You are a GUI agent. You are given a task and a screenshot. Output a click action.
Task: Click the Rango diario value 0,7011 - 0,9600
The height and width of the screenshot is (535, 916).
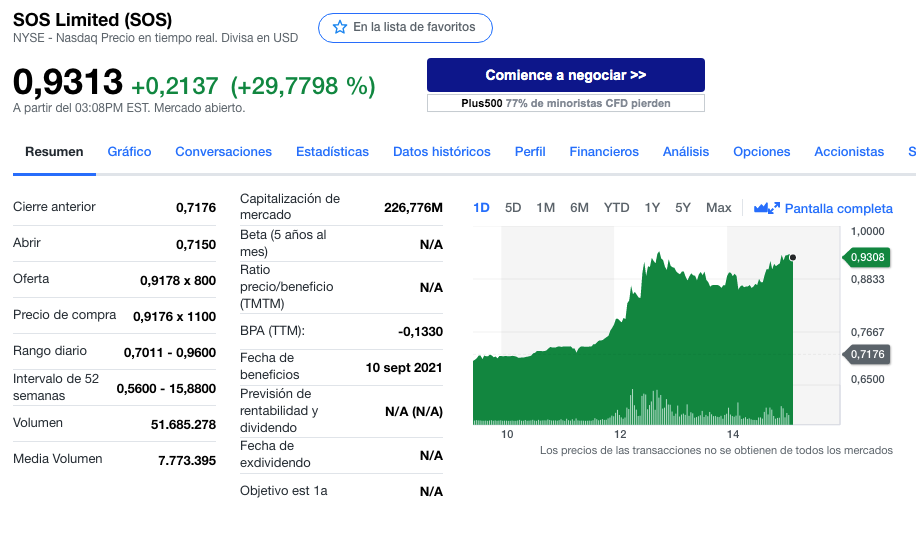169,353
